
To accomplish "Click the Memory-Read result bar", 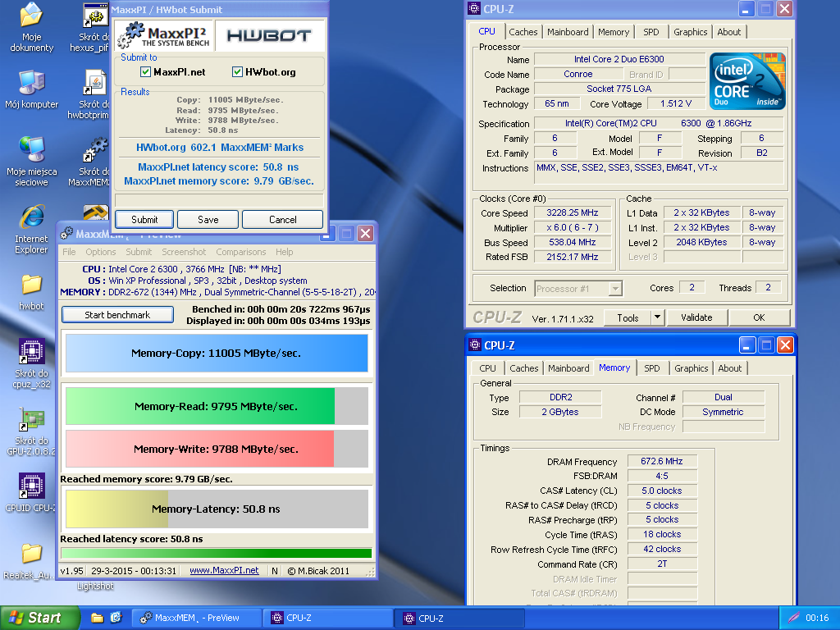I will pyautogui.click(x=217, y=406).
